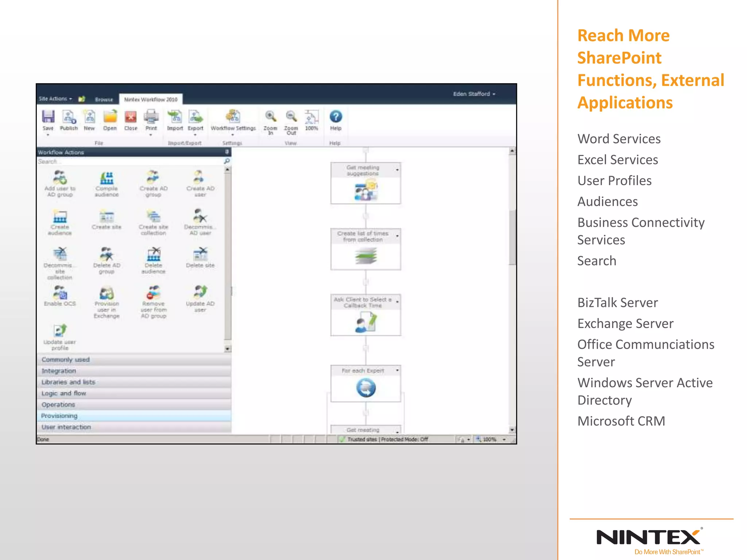Open dropdown on Ask Client to Select action

click(397, 302)
